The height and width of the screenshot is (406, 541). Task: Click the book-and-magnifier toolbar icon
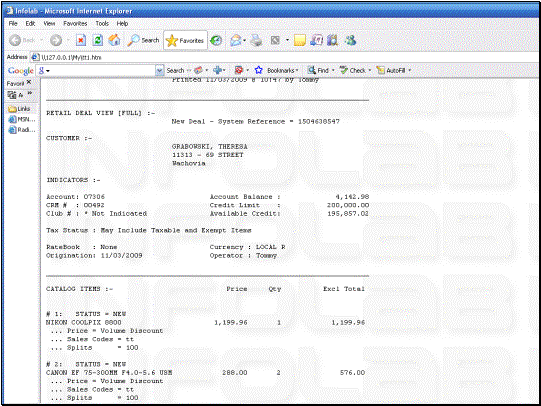[333, 41]
